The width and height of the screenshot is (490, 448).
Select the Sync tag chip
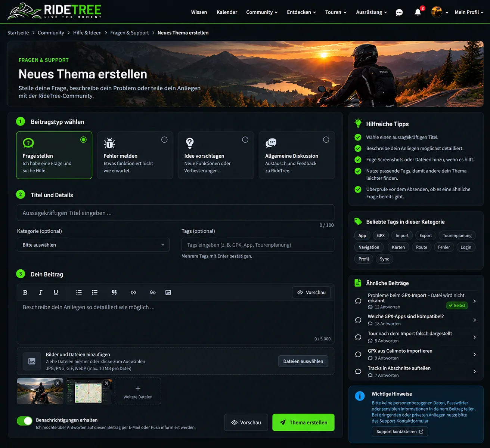[x=384, y=259]
